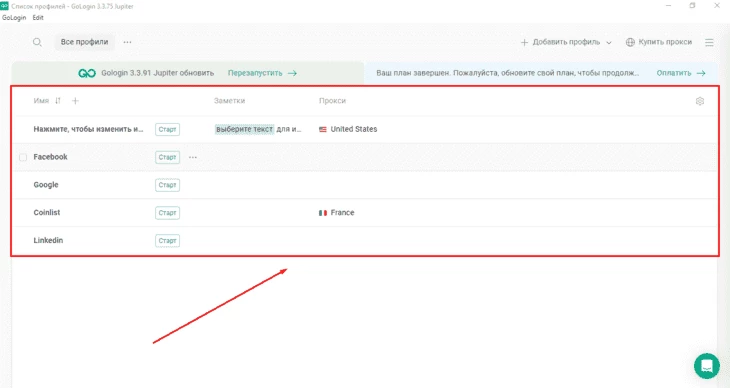Click the GoLogin logo in update banner
Viewport: 730px width, 388px height.
click(x=87, y=73)
